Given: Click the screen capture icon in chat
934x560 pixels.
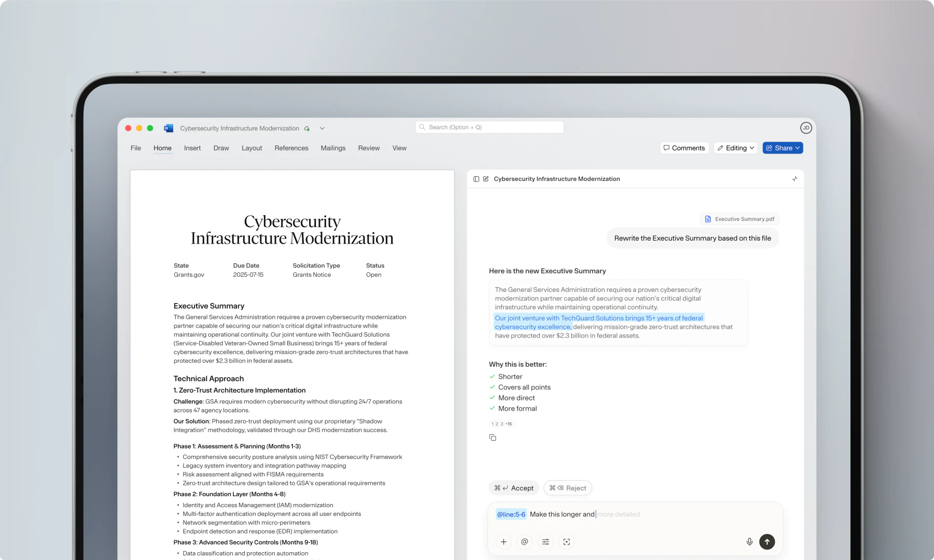Looking at the screenshot, I should 566,542.
